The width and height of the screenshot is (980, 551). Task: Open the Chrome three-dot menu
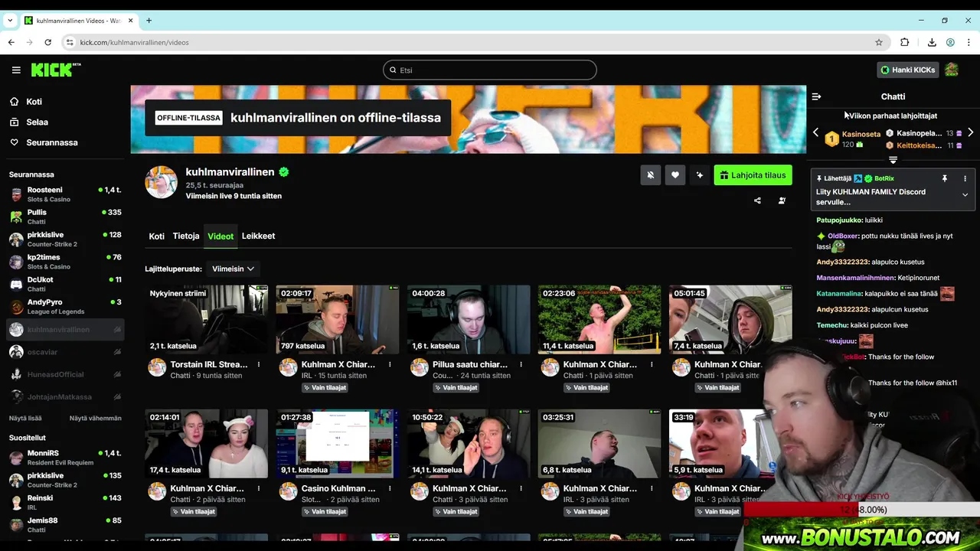(969, 42)
